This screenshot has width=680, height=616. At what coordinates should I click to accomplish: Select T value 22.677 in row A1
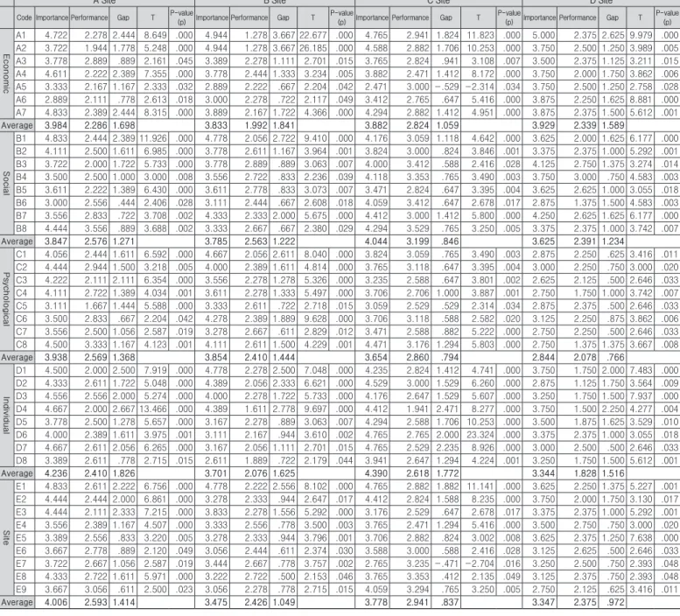point(313,35)
